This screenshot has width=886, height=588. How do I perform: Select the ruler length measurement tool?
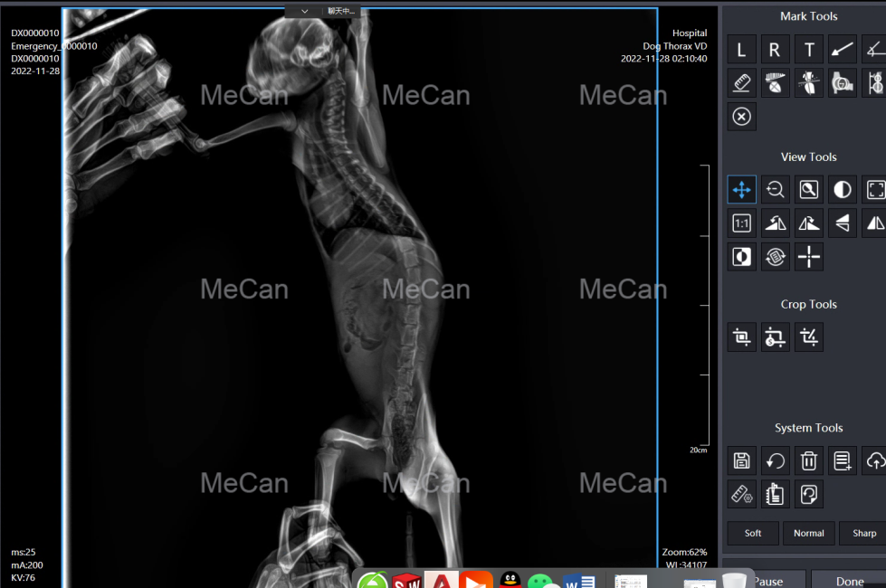pos(741,83)
